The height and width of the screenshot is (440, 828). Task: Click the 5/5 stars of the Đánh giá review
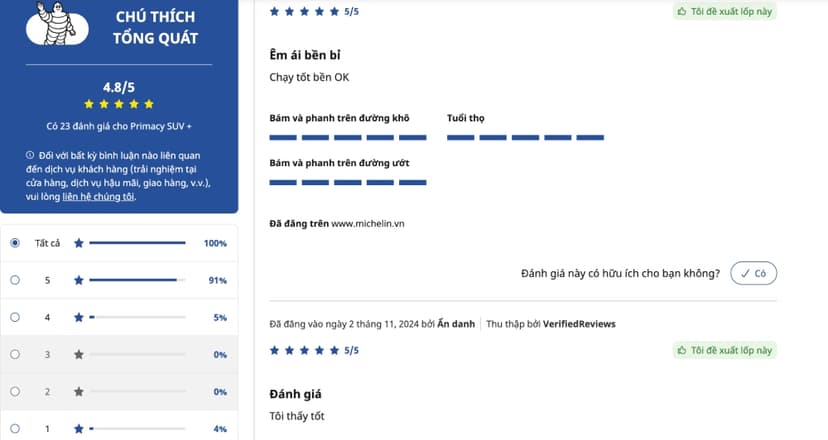[314, 350]
